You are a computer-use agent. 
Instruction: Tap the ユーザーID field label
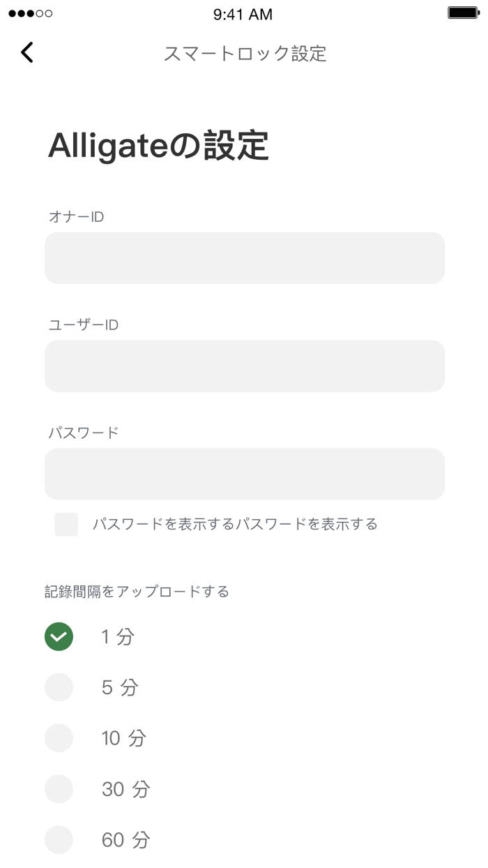coord(83,325)
